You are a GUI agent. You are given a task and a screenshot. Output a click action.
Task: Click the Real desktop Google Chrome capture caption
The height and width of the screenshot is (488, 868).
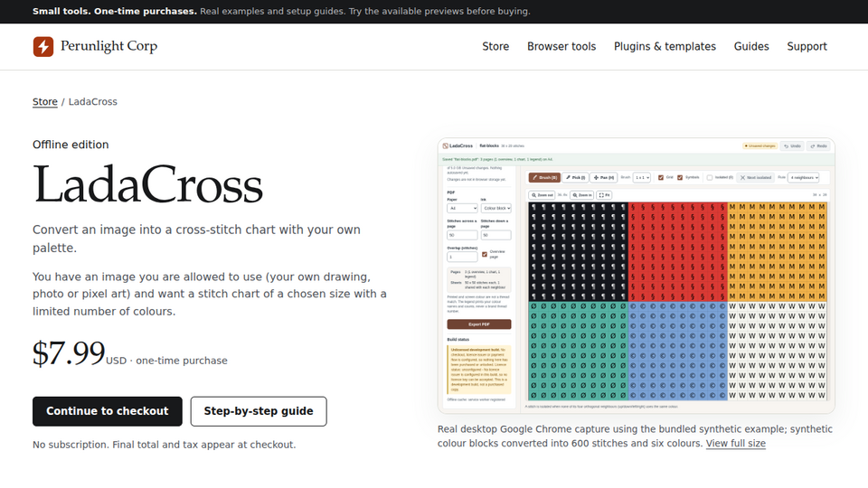point(635,436)
